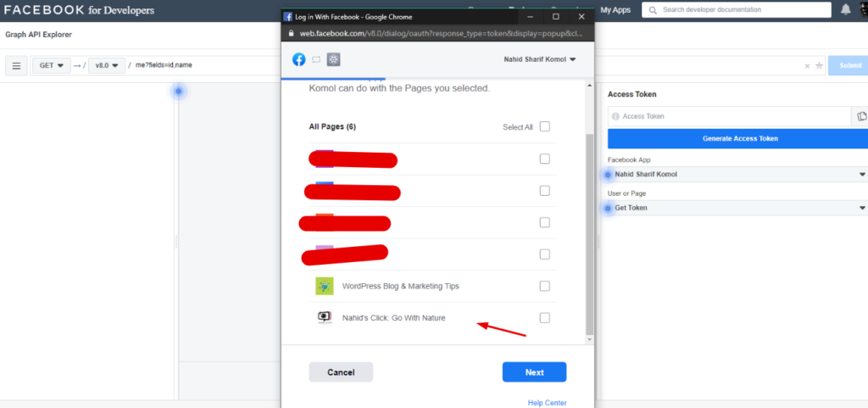This screenshot has width=868, height=408.
Task: Click the app gear icon in dialog header
Action: click(x=333, y=59)
